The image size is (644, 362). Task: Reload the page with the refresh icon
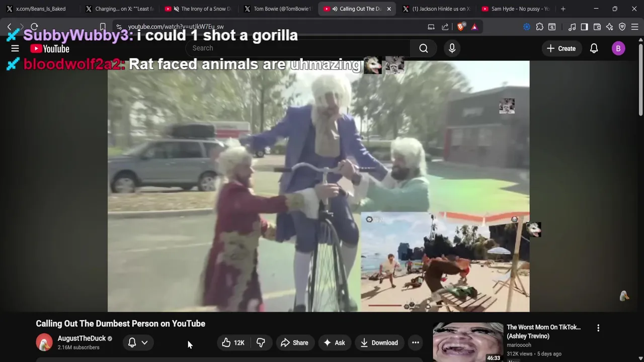tap(34, 27)
